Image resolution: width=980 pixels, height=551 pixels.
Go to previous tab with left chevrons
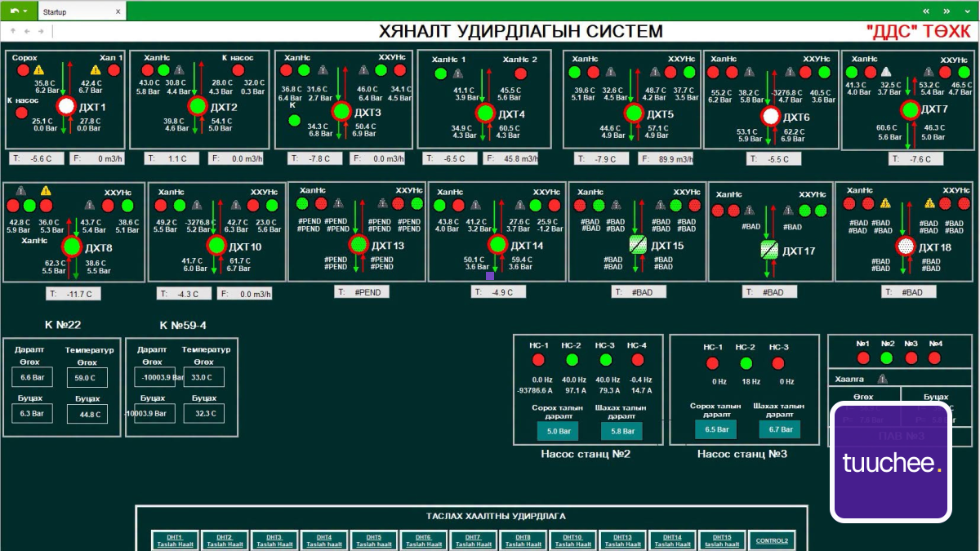(926, 11)
